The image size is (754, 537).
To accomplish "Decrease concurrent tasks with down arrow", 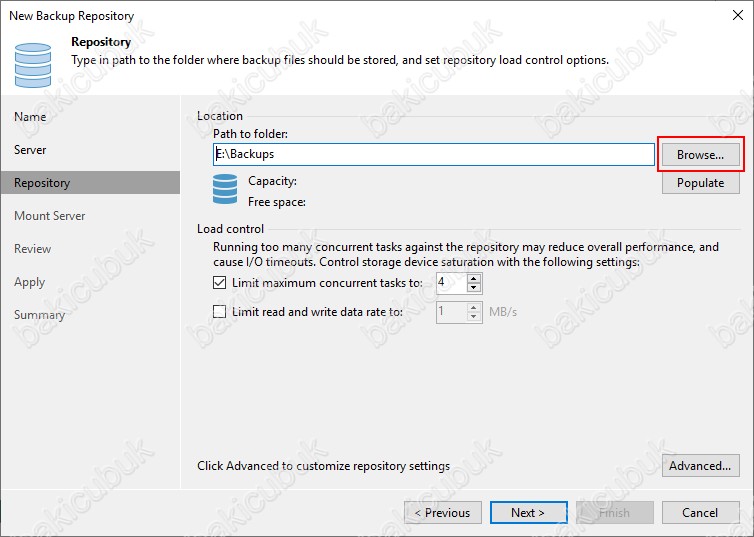I will tap(474, 287).
